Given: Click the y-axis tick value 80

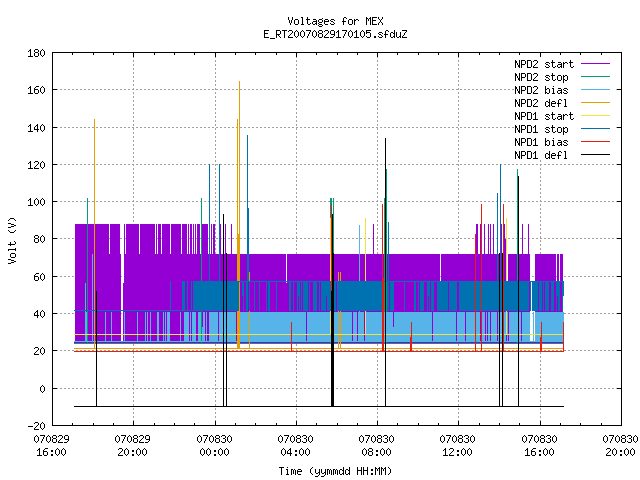Looking at the screenshot, I should 39,239.
